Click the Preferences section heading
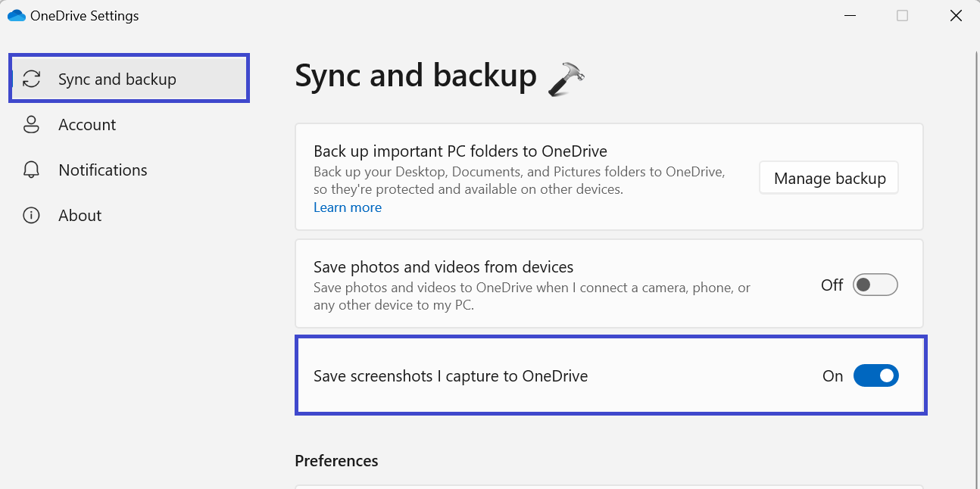Viewport: 980px width, 489px height. point(336,461)
